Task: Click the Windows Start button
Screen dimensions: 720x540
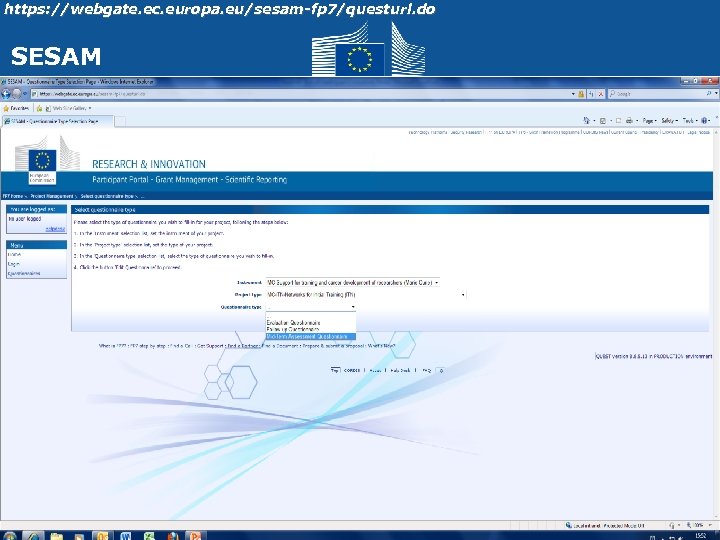Action: click(9, 536)
